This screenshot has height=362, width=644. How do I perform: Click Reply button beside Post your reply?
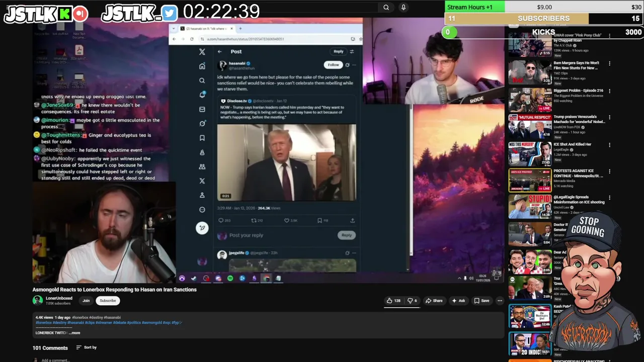[x=347, y=235]
